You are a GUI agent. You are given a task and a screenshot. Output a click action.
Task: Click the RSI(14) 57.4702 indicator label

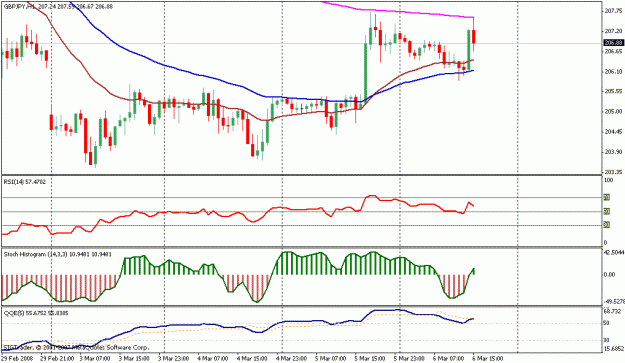[25, 182]
